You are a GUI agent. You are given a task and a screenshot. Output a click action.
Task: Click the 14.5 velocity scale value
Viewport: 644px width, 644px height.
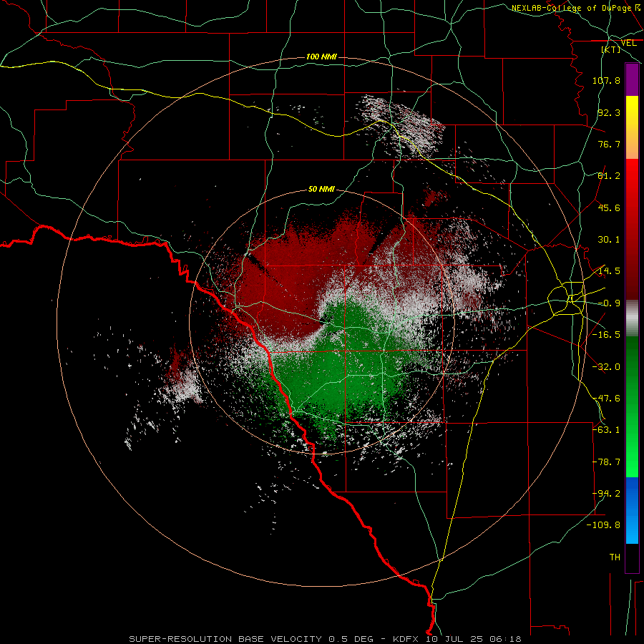609,271
